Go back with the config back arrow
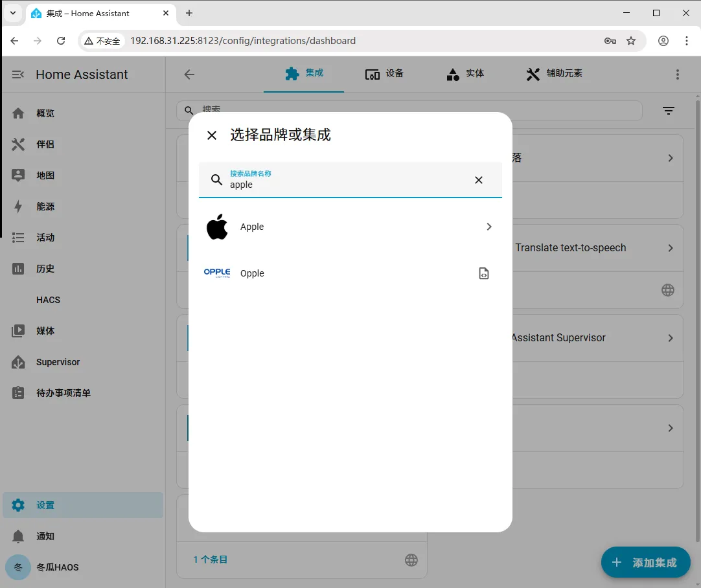The width and height of the screenshot is (701, 588). coord(189,74)
